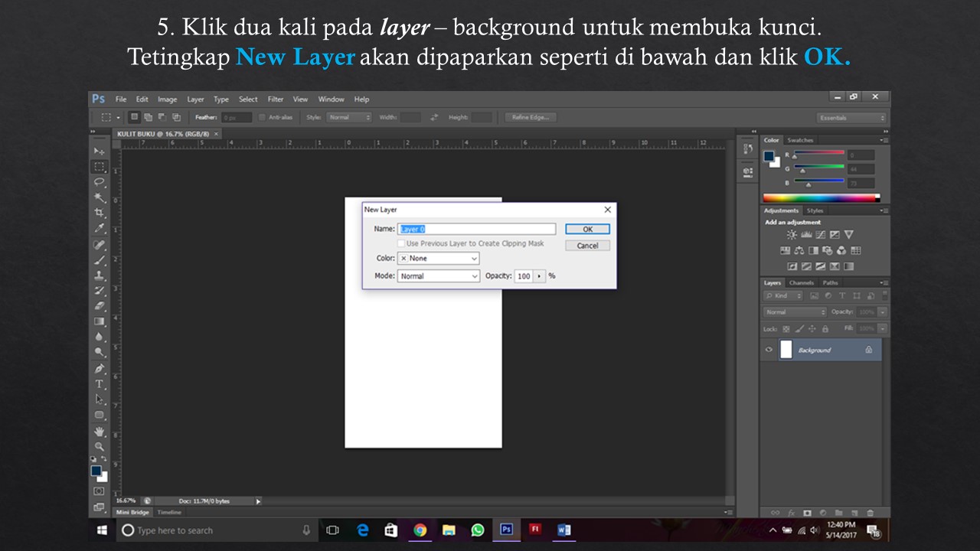Select the Move tool

click(99, 151)
